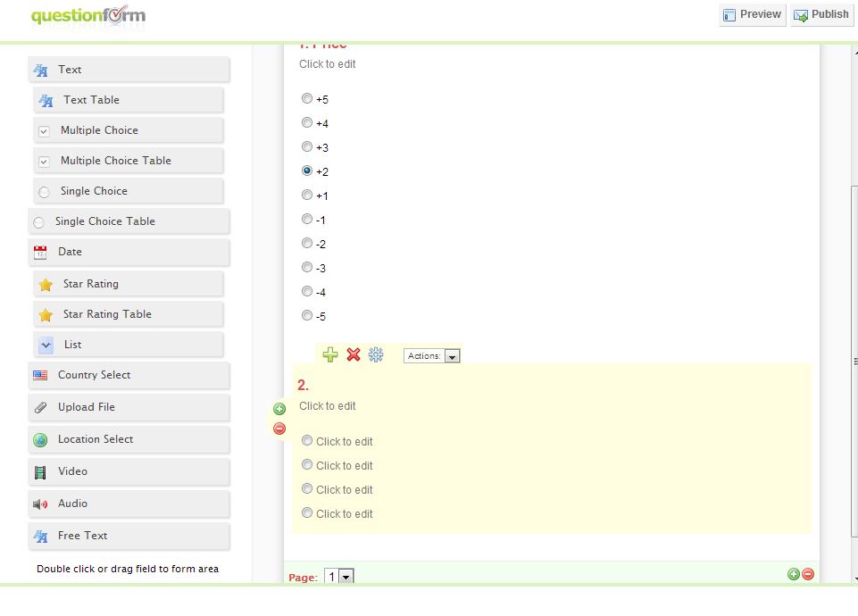
Task: Add a Country Select field
Action: point(129,375)
